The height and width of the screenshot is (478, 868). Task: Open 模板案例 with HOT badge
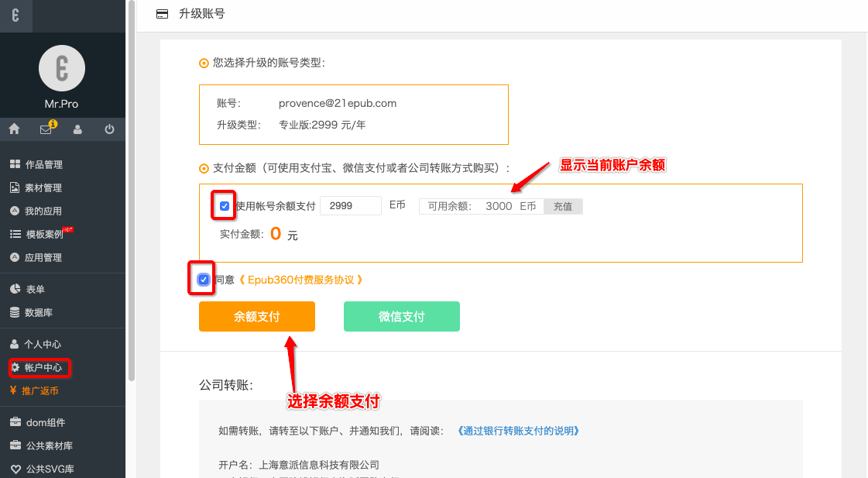click(x=44, y=234)
